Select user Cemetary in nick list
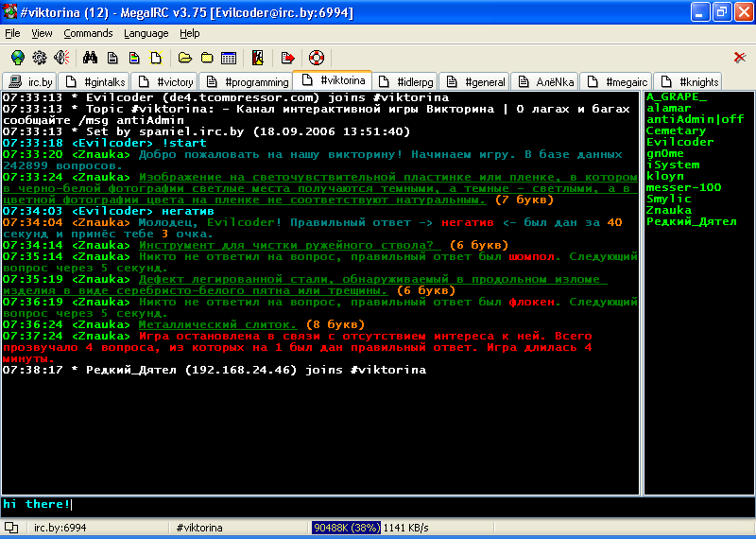 [x=676, y=130]
